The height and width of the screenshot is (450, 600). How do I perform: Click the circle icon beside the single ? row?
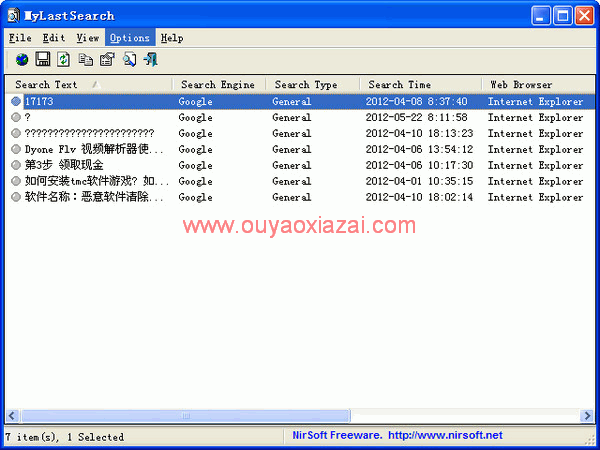(16, 117)
